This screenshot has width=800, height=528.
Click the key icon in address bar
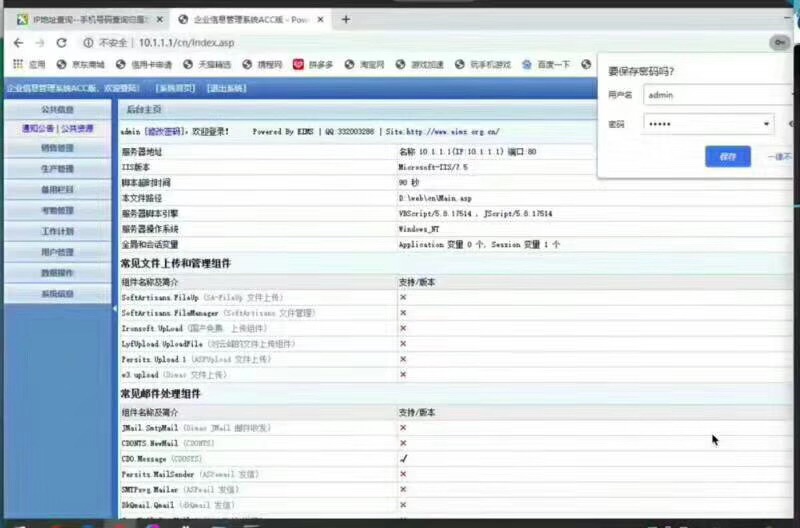click(778, 42)
